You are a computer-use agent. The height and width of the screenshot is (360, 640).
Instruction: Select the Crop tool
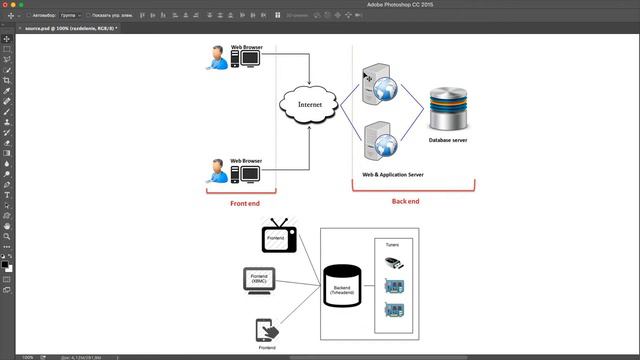click(7, 80)
